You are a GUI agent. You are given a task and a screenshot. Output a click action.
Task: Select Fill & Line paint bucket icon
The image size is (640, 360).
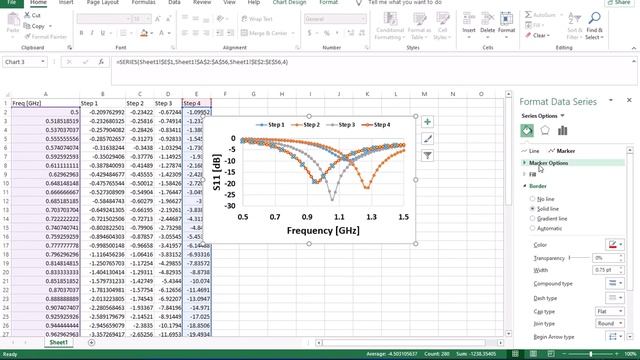coord(527,131)
